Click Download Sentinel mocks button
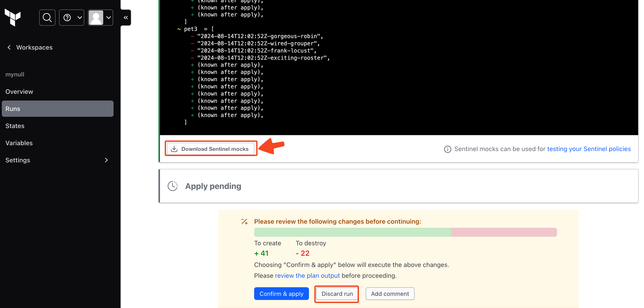Image resolution: width=644 pixels, height=308 pixels. (210, 149)
